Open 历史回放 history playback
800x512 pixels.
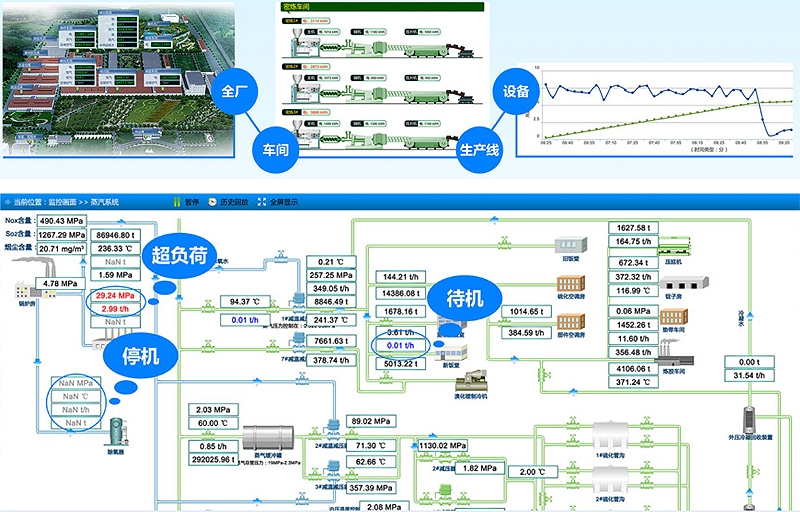tap(212, 201)
